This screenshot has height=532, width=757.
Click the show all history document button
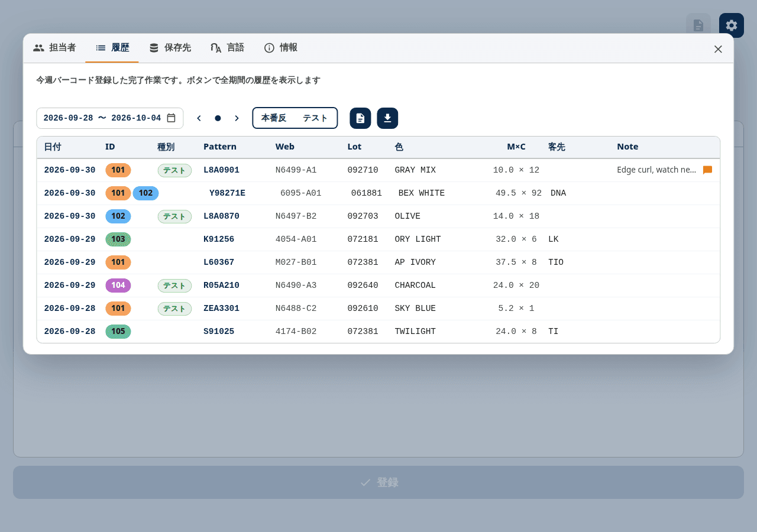360,118
